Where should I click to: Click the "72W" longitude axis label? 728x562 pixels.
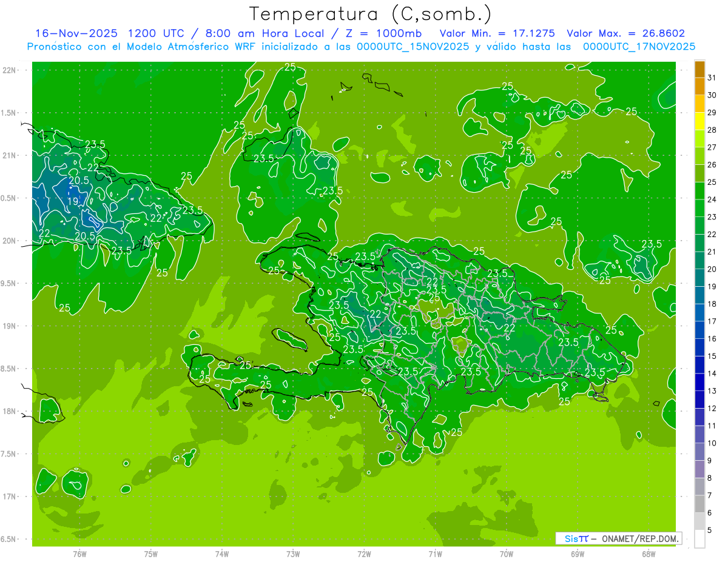pos(364,554)
